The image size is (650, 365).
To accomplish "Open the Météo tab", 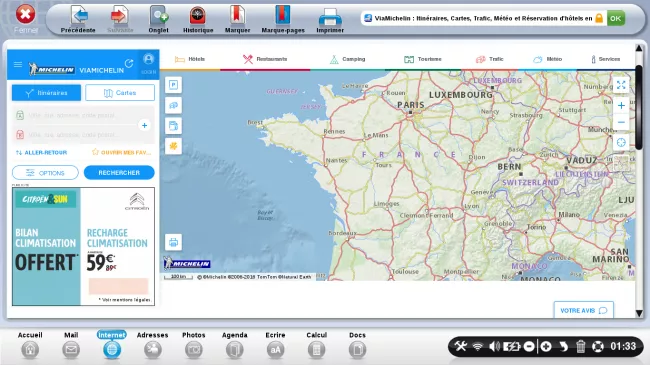I will pos(547,59).
